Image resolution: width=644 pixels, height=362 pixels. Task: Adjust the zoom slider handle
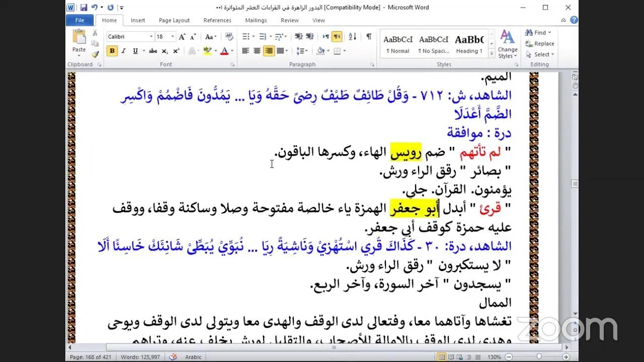click(539, 357)
